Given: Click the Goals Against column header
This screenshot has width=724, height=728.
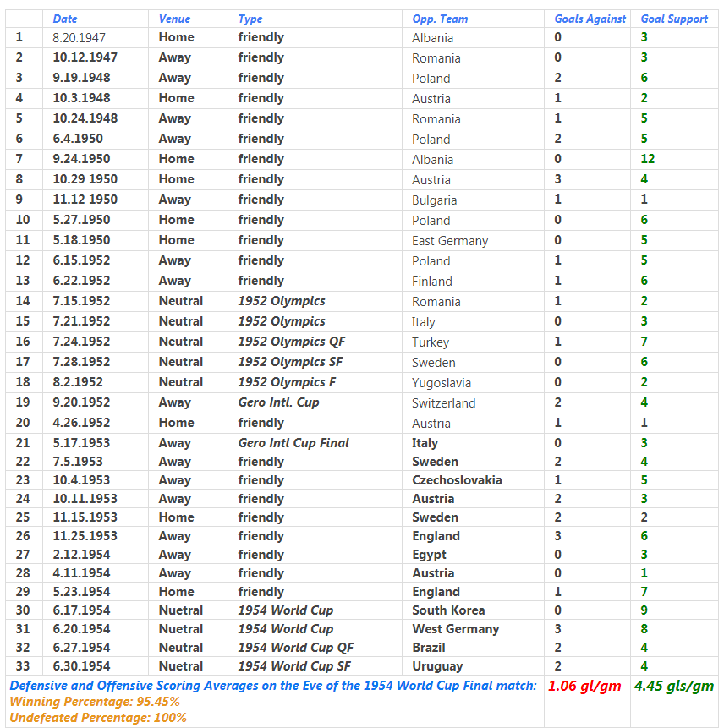Looking at the screenshot, I should (x=590, y=19).
